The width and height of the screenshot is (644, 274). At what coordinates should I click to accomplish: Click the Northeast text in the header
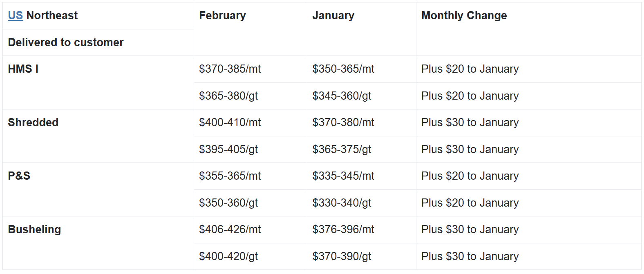(x=52, y=16)
